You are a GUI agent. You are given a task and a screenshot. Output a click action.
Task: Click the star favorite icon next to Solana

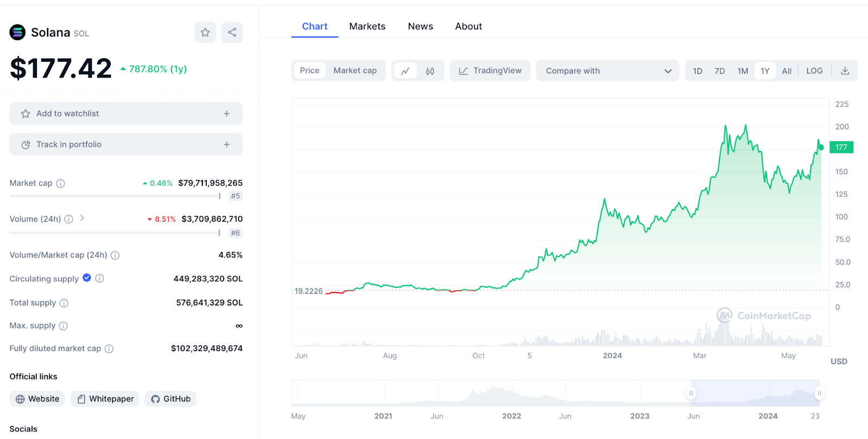click(205, 33)
